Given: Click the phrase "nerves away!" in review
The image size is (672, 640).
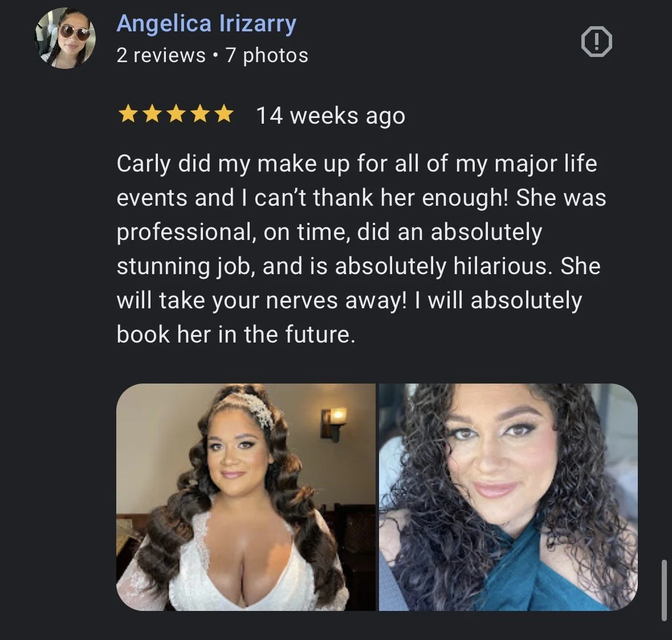Looking at the screenshot, I should [x=336, y=300].
